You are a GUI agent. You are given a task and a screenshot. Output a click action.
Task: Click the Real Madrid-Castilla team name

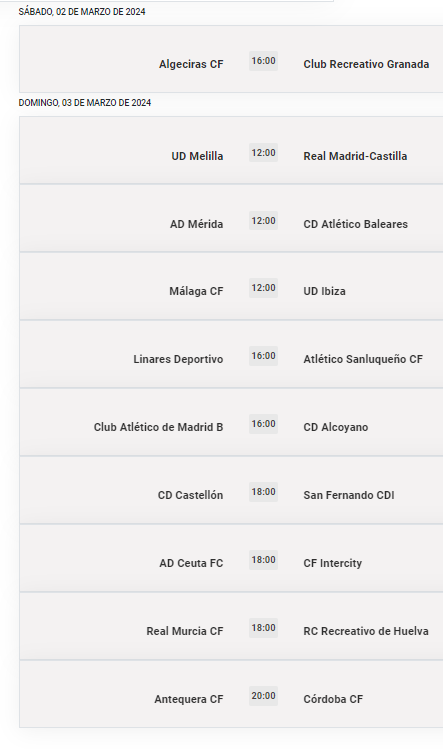click(355, 156)
